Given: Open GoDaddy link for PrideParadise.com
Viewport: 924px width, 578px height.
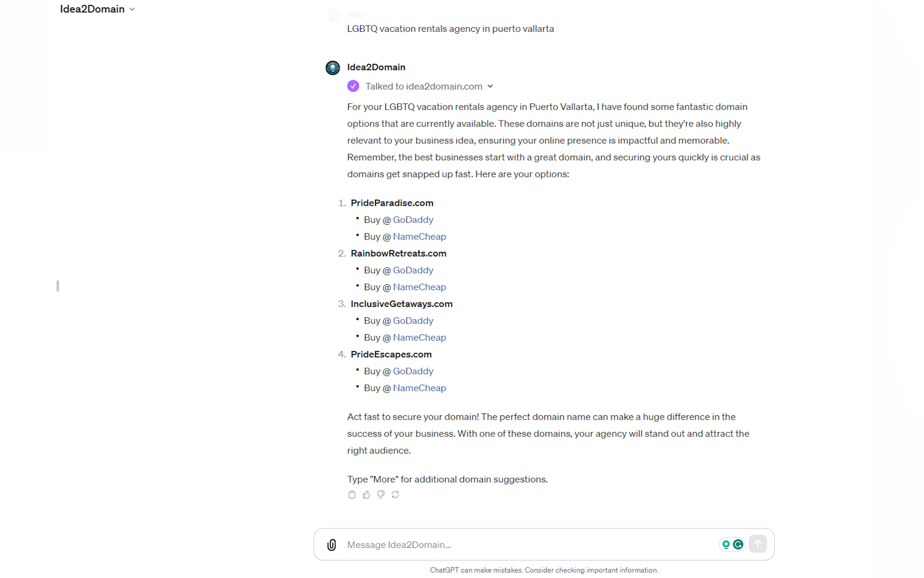Looking at the screenshot, I should [413, 220].
